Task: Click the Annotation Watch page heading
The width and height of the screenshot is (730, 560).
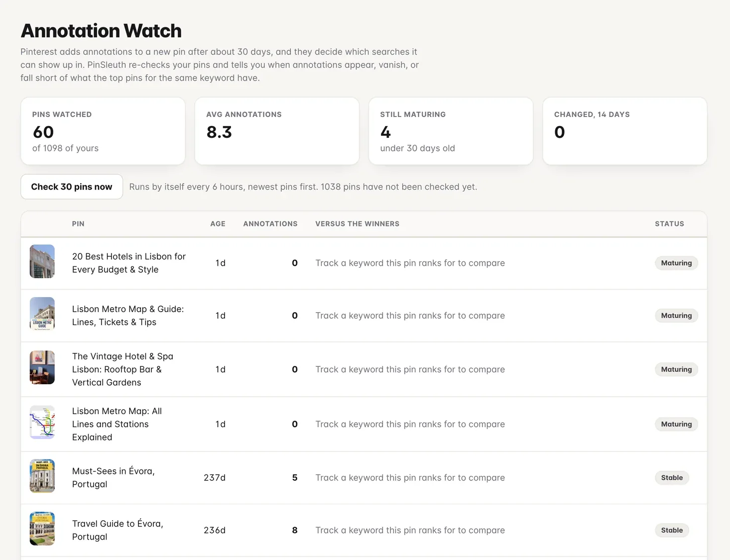Action: tap(101, 31)
